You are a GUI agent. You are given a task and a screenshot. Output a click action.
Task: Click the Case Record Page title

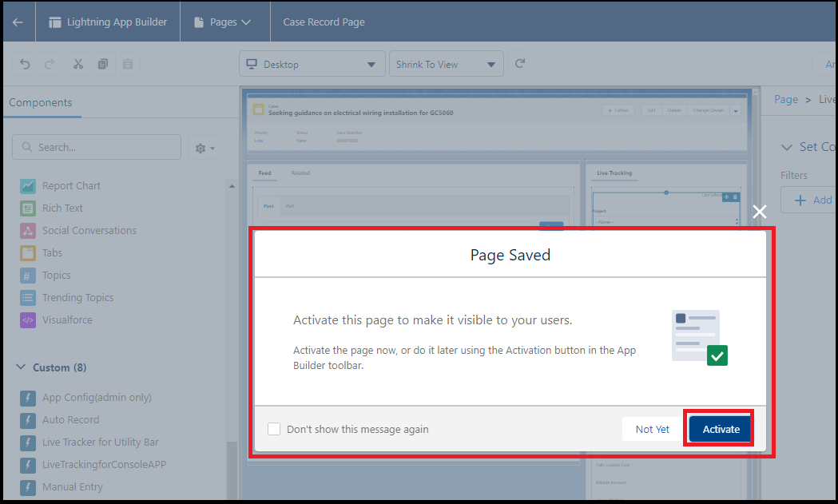click(x=324, y=22)
